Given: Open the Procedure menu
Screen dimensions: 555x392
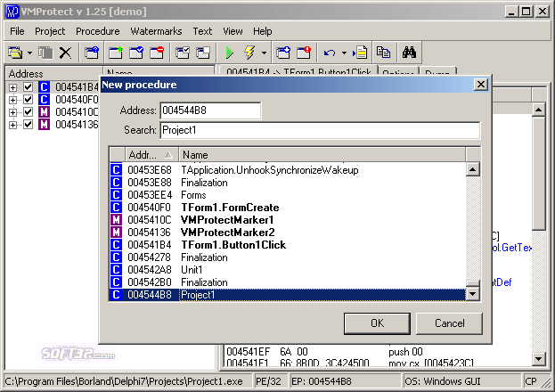Looking at the screenshot, I should [98, 31].
